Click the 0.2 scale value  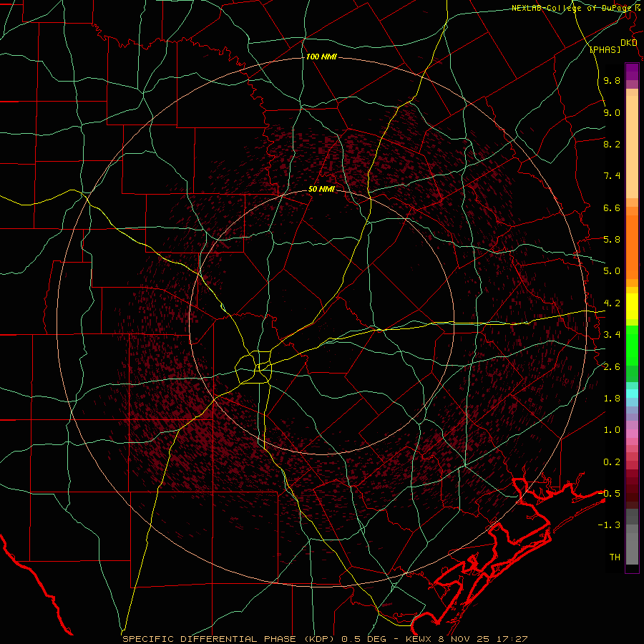click(x=612, y=462)
